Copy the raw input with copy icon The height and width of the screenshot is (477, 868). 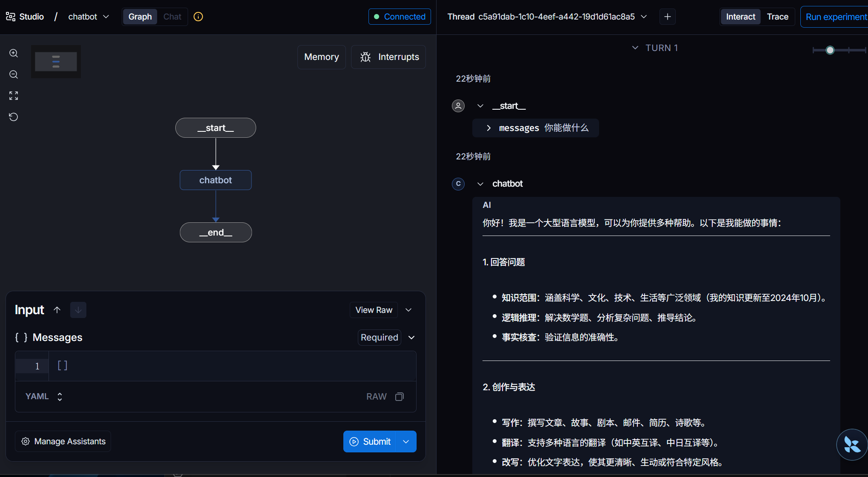click(399, 397)
